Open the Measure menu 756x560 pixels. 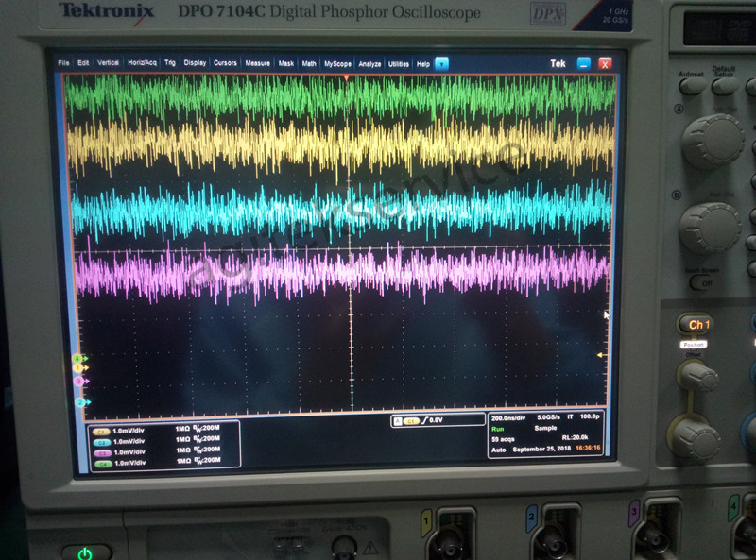point(257,63)
